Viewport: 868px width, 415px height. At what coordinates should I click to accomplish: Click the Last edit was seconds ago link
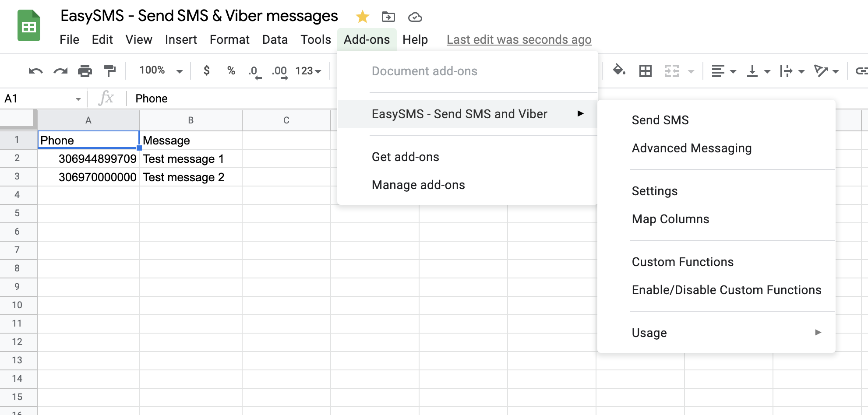point(519,40)
